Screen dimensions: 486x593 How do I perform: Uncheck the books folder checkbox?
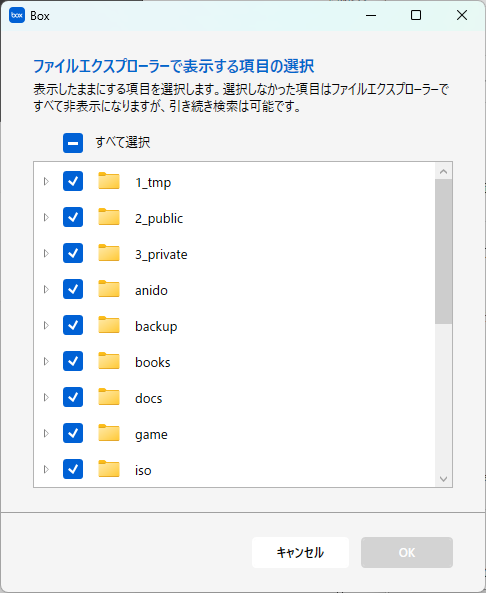[x=73, y=361]
